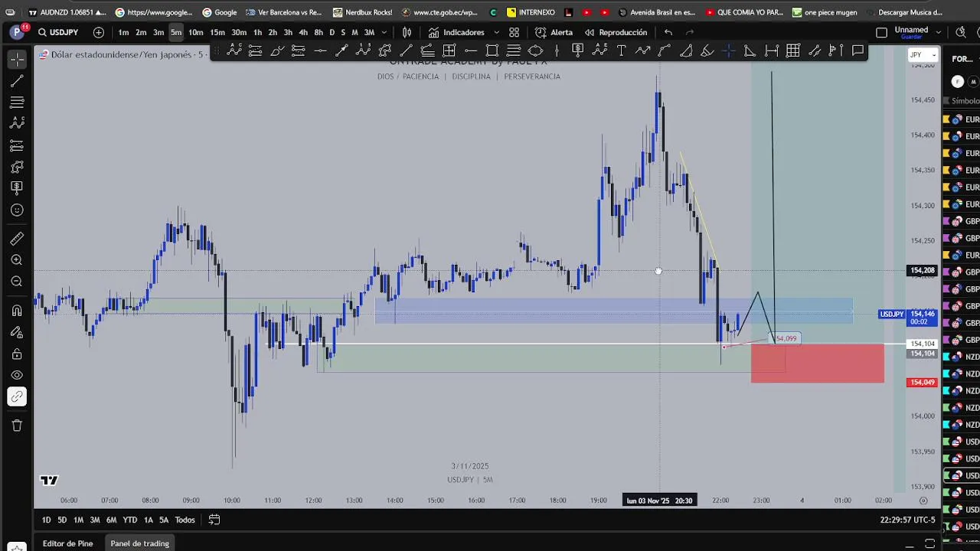This screenshot has height=551, width=980.
Task: Toggle lock all drawings padlock
Action: click(x=17, y=354)
